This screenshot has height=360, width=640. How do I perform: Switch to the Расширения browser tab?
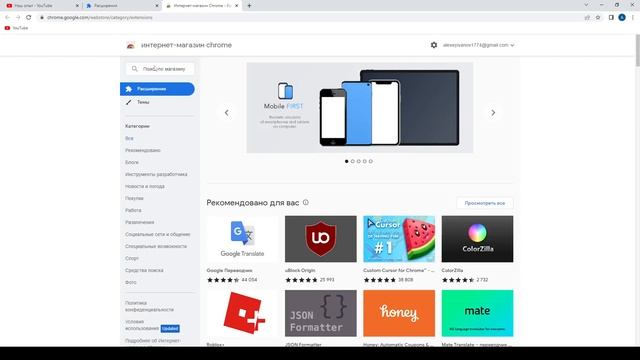[122, 6]
